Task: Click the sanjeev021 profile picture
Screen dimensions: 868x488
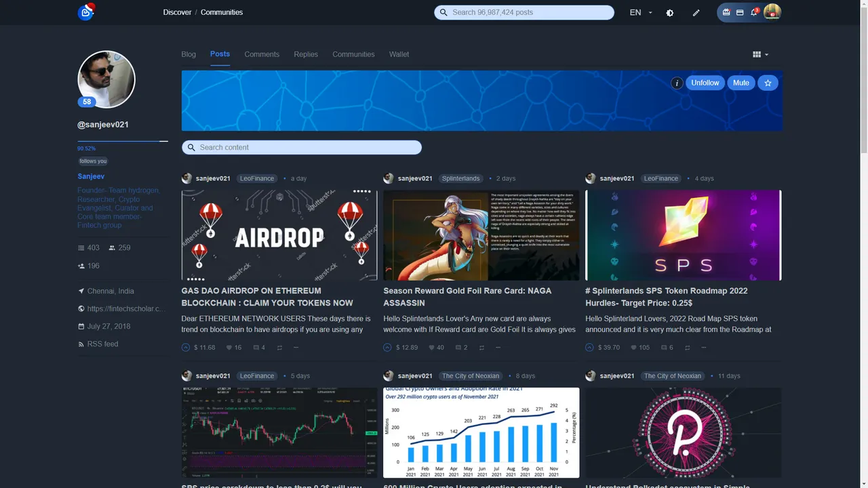Action: click(106, 79)
